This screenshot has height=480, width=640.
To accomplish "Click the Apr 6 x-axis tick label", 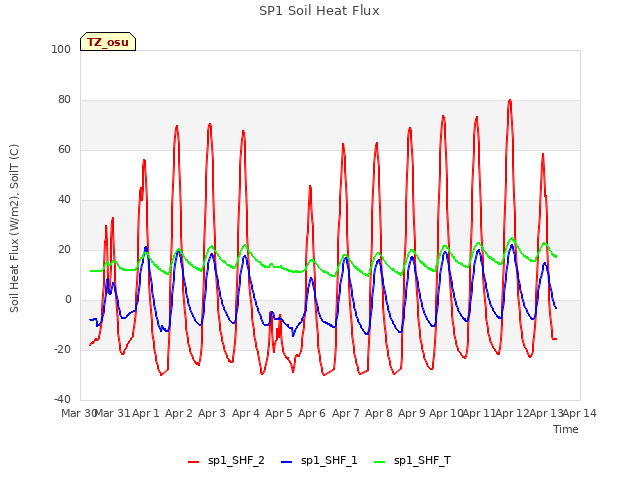I will [x=312, y=413].
